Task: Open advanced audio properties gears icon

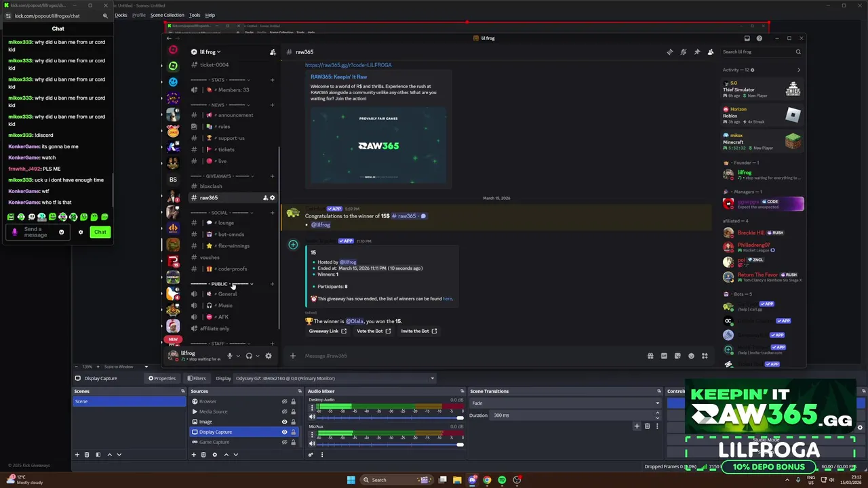Action: coord(311,455)
